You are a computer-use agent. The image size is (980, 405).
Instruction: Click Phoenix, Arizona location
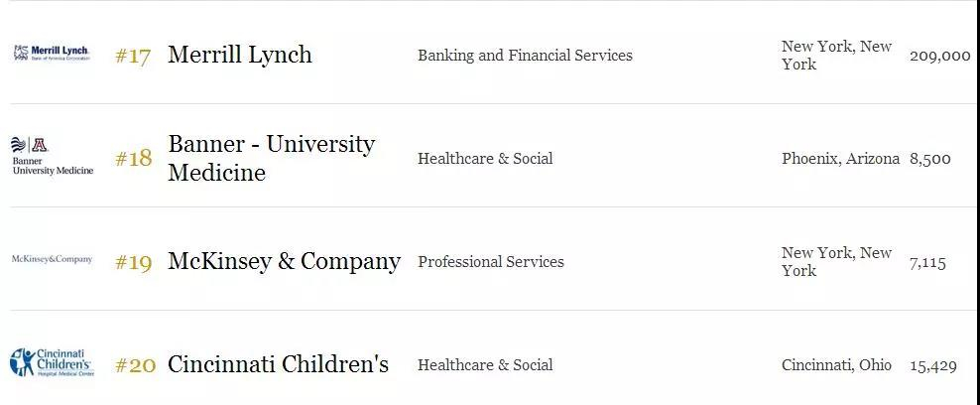click(x=840, y=159)
